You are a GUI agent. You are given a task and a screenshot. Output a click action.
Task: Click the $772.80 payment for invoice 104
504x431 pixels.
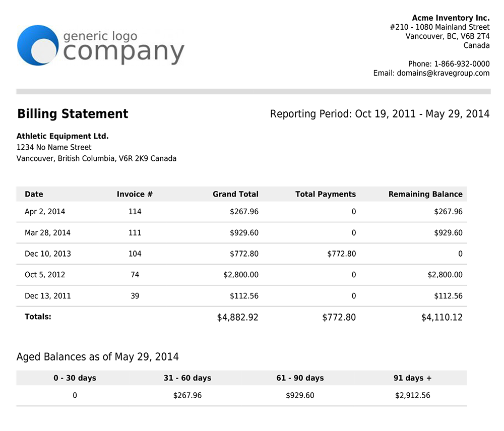click(x=342, y=254)
